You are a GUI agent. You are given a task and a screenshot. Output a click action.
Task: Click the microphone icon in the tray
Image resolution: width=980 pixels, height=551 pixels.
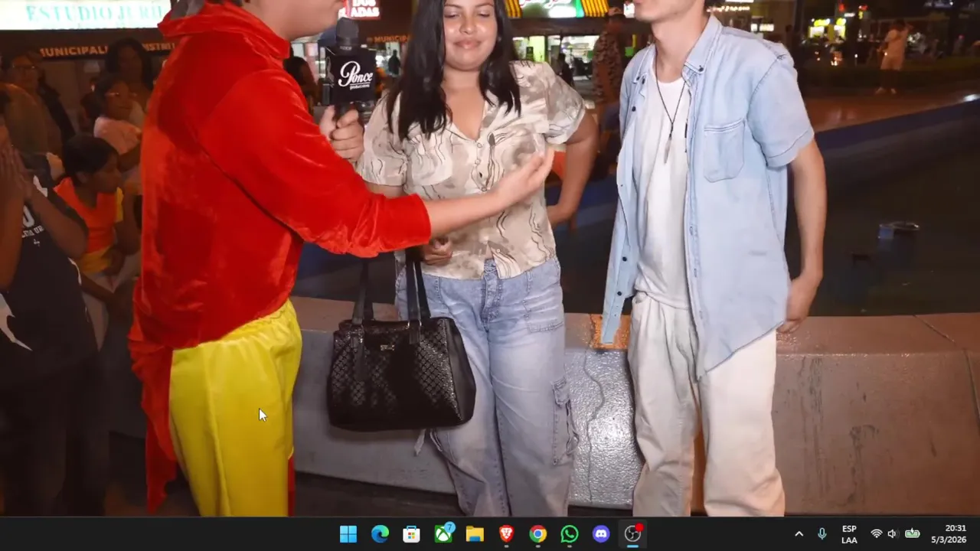(x=822, y=534)
